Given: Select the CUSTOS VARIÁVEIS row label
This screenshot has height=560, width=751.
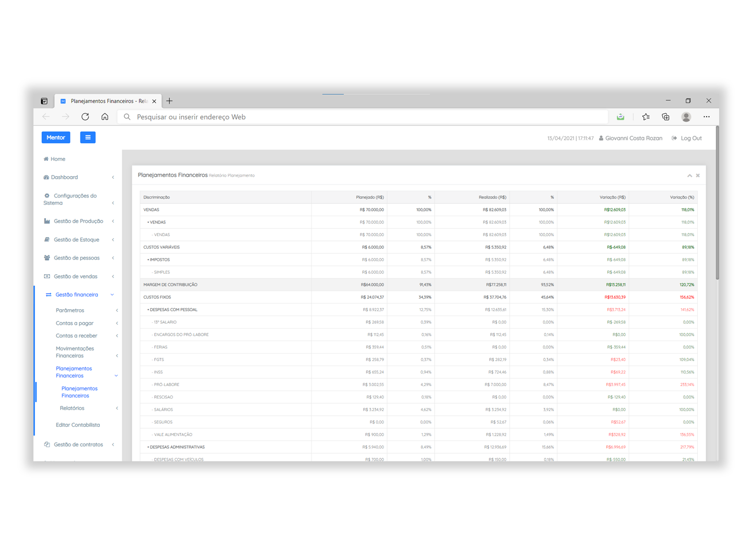Looking at the screenshot, I should pos(161,247).
